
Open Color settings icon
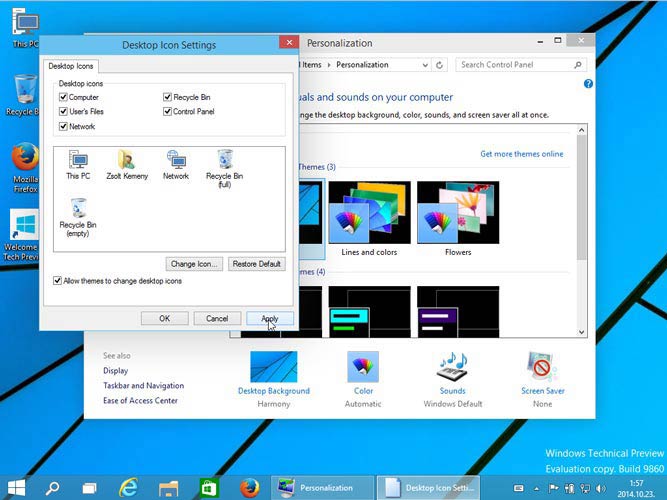[x=363, y=367]
